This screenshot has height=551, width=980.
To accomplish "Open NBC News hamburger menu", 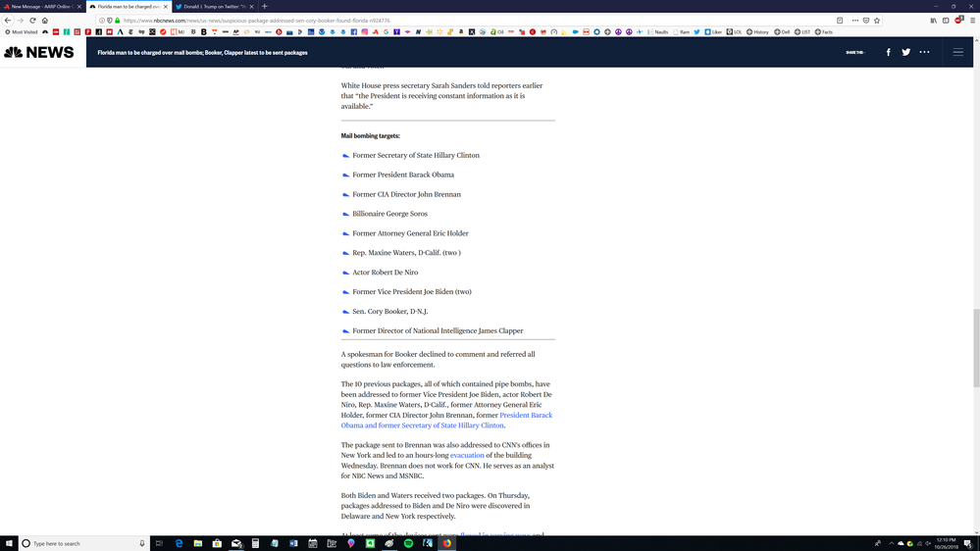I will (x=958, y=53).
